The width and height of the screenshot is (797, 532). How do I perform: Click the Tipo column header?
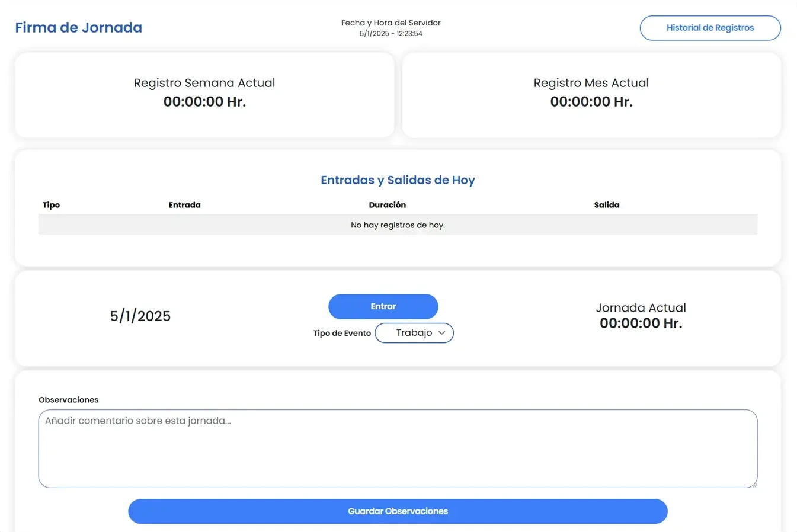tap(51, 204)
